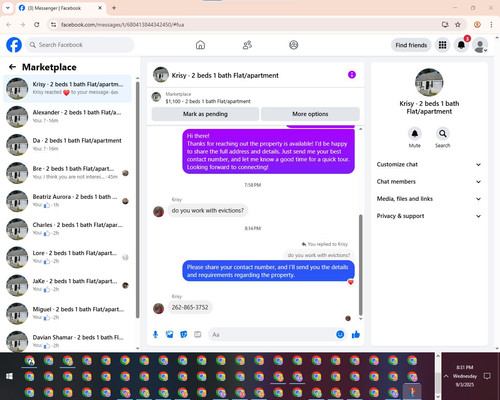Choose a sticker from the sticker icon
The height and width of the screenshot is (400, 500).
184,334
